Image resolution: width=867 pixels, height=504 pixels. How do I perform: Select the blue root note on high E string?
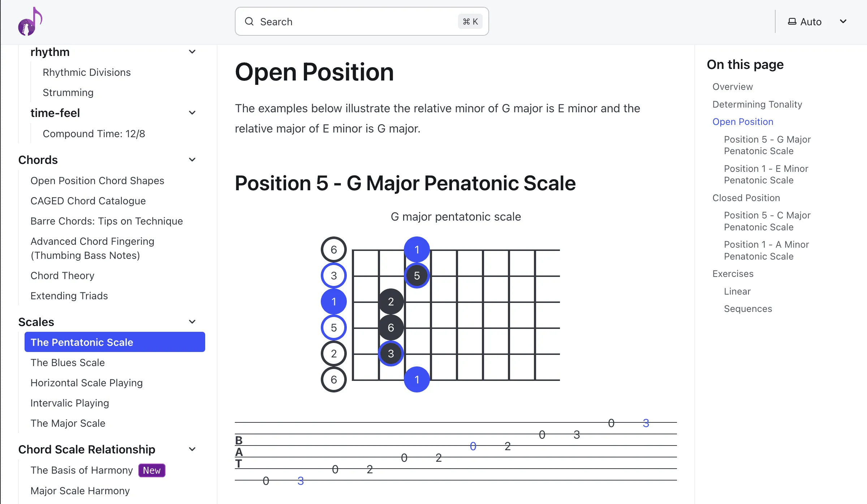pos(417,249)
